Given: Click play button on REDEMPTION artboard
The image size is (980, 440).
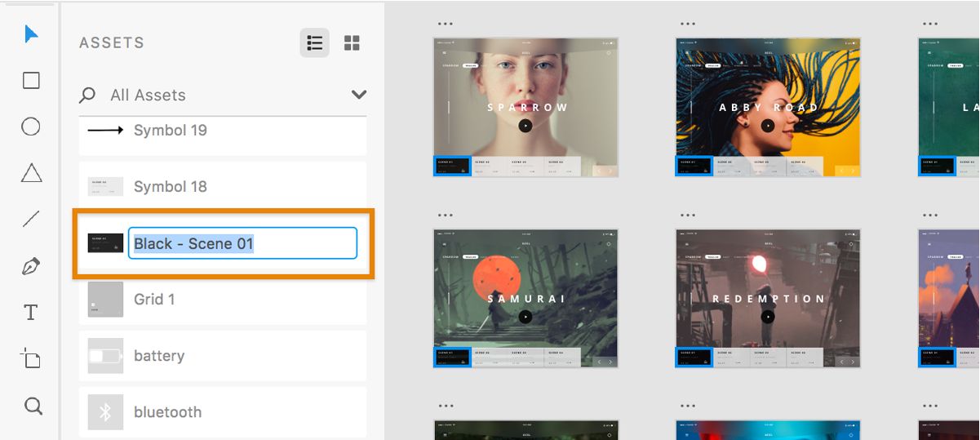Looking at the screenshot, I should click(x=768, y=317).
